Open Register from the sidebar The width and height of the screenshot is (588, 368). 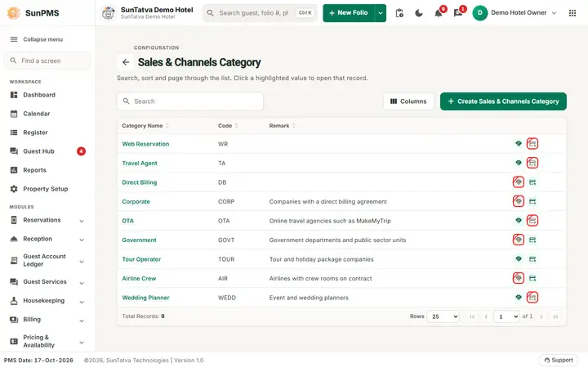[x=47, y=132]
